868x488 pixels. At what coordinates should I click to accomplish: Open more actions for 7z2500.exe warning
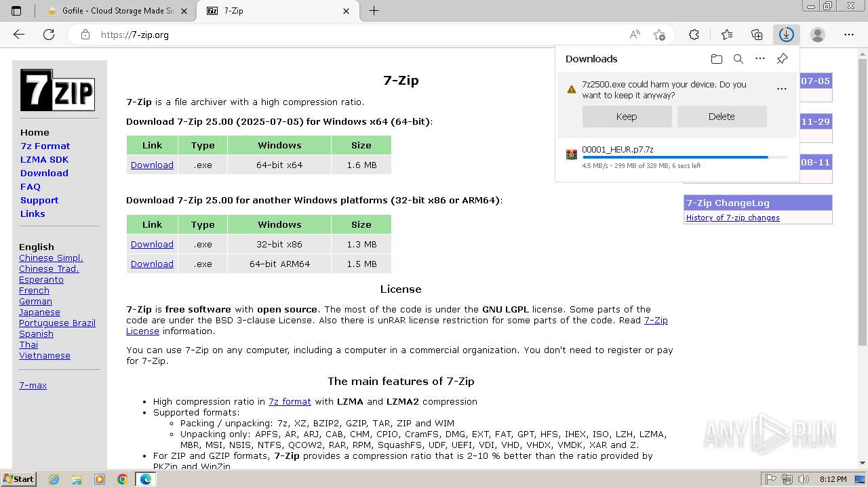click(782, 89)
